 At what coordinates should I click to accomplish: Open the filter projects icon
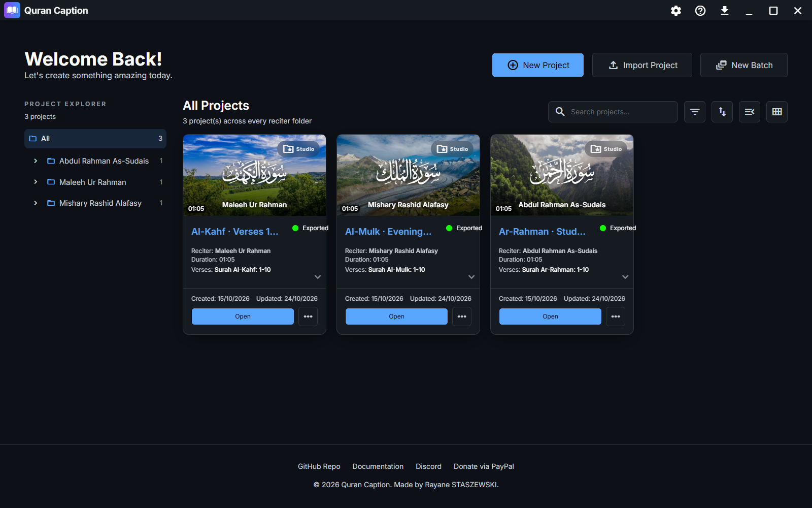pos(695,112)
